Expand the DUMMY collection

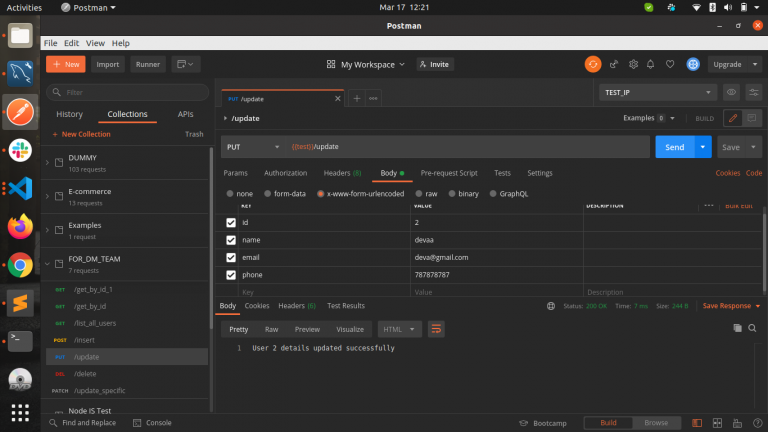click(48, 163)
